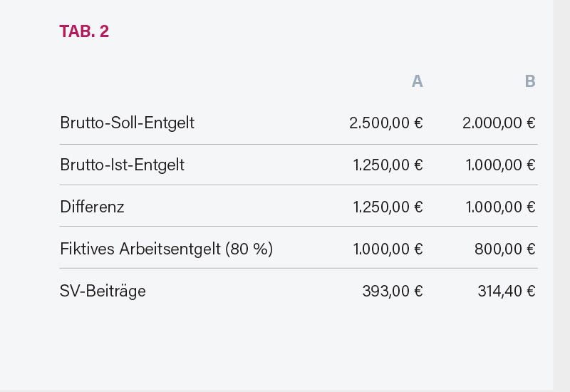
Task: Click the 393,00 € SV-Beiträge value
Action: pyautogui.click(x=392, y=291)
